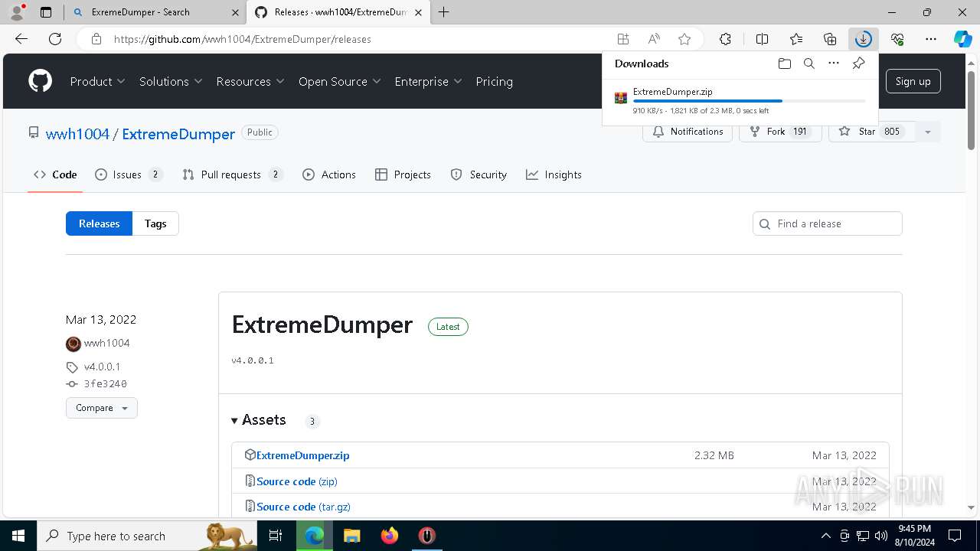
Task: View site information lock icon
Action: pos(96,39)
